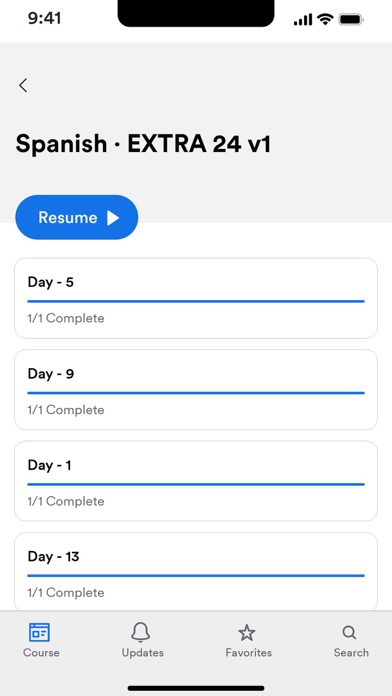Open the Course tab icon
The height and width of the screenshot is (696, 392).
click(x=40, y=632)
